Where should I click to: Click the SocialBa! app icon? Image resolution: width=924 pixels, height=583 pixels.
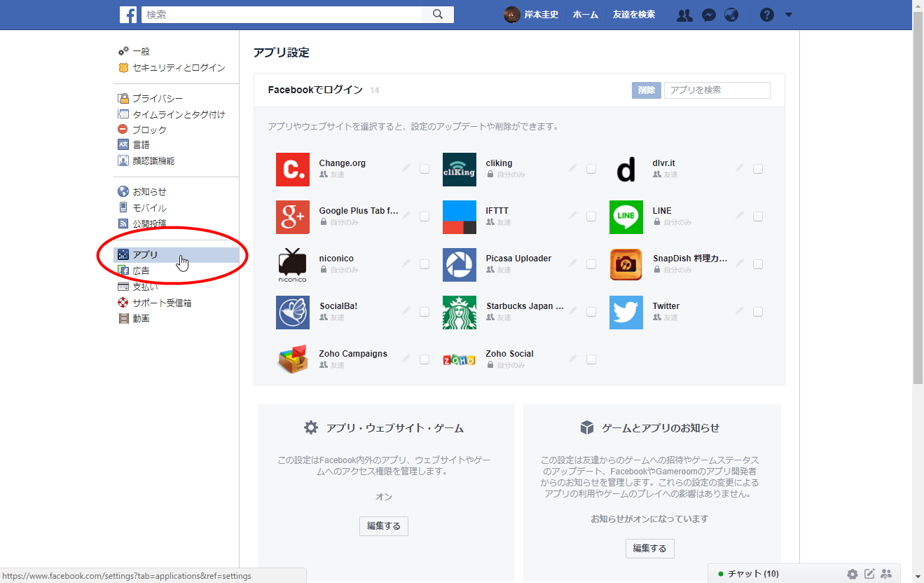coord(293,312)
